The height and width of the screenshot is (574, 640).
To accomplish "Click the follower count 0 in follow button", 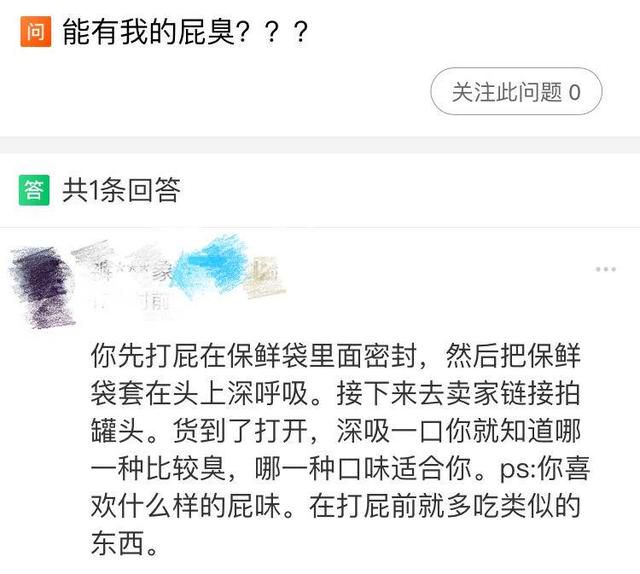I will coord(575,92).
